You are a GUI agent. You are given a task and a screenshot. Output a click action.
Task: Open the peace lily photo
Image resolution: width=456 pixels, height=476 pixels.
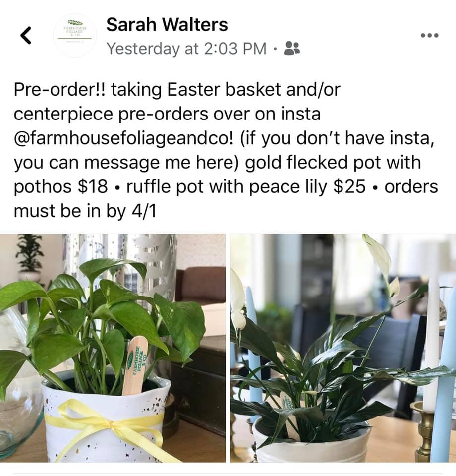343,348
